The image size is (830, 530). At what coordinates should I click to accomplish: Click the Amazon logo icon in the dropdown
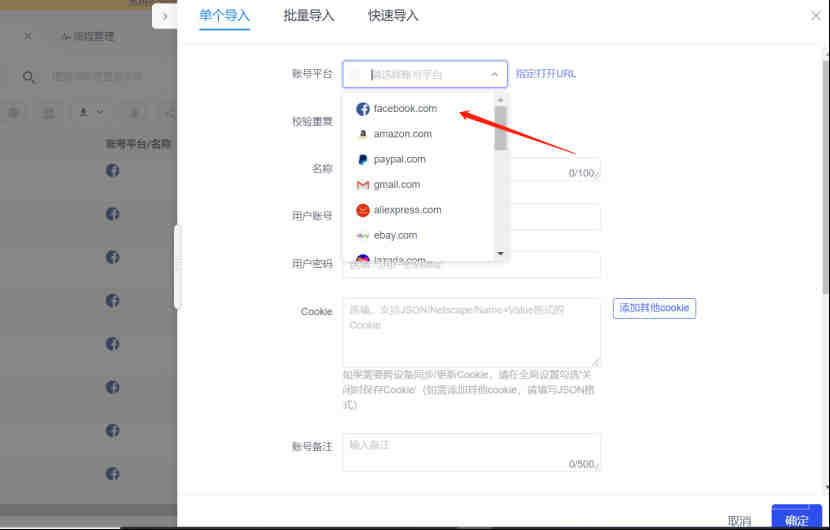(363, 134)
